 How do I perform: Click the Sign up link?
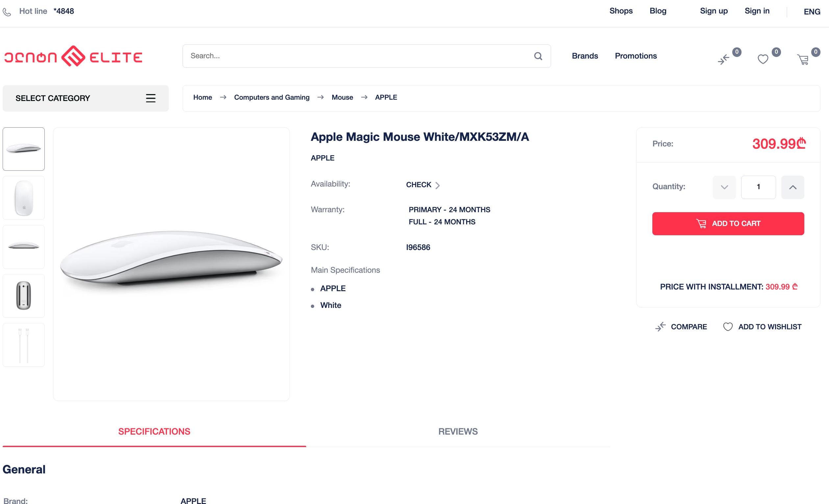(x=714, y=11)
